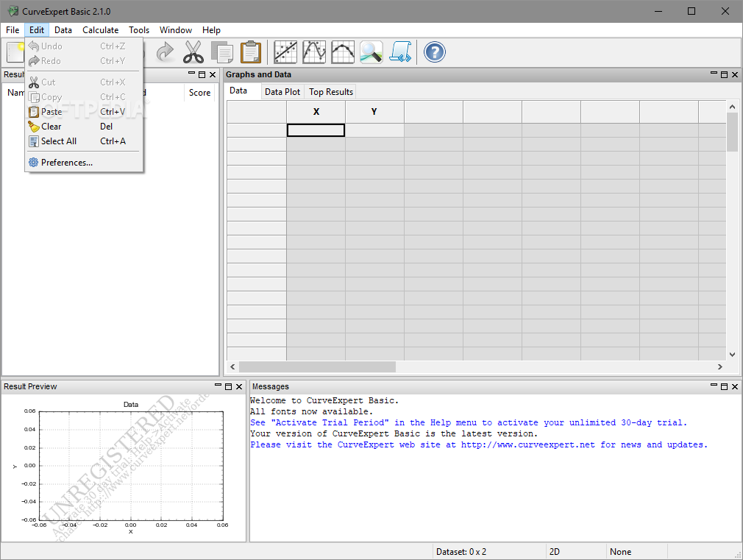The width and height of the screenshot is (743, 560).
Task: Open the Tools menu
Action: coord(139,30)
